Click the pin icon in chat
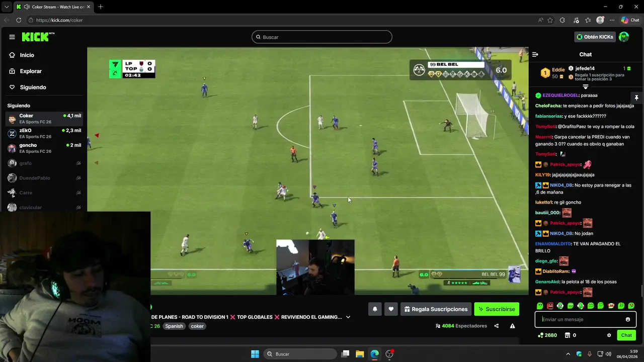 [x=636, y=98]
